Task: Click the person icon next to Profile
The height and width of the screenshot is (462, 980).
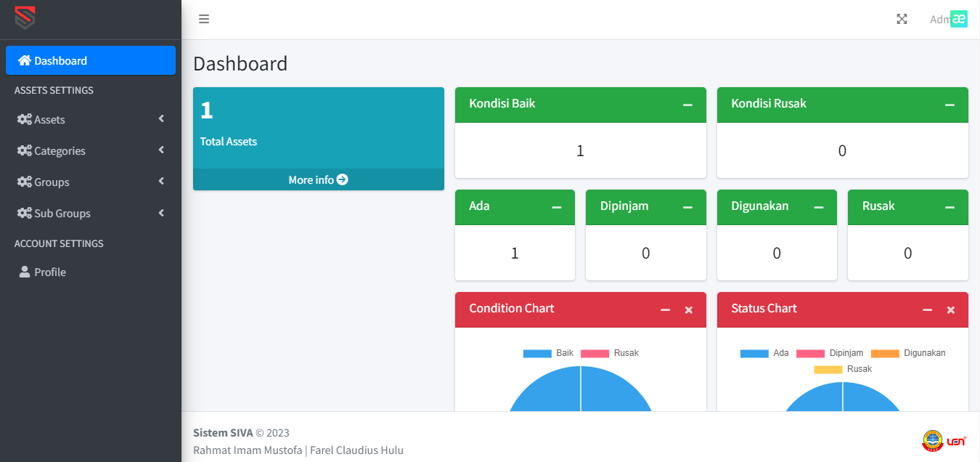Action: click(25, 272)
